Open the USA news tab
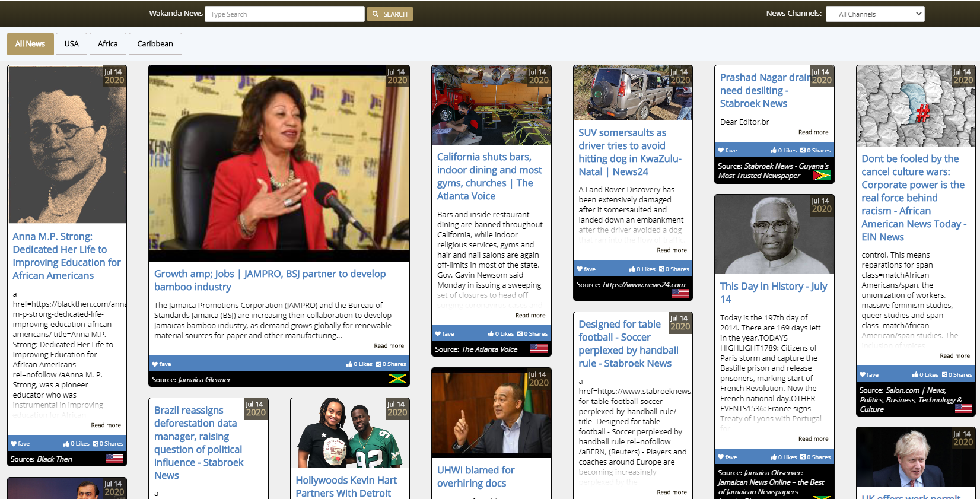 coord(71,44)
